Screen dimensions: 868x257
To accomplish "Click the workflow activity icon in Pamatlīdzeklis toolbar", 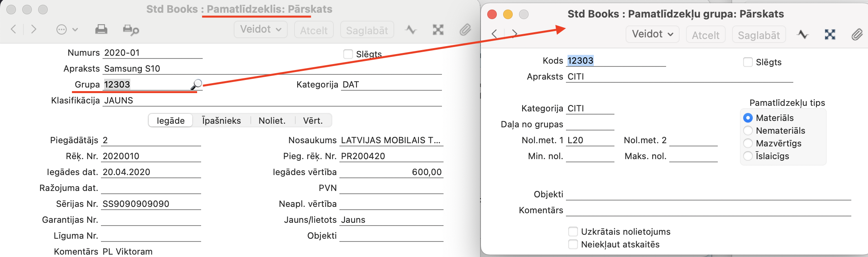I will coord(411,30).
